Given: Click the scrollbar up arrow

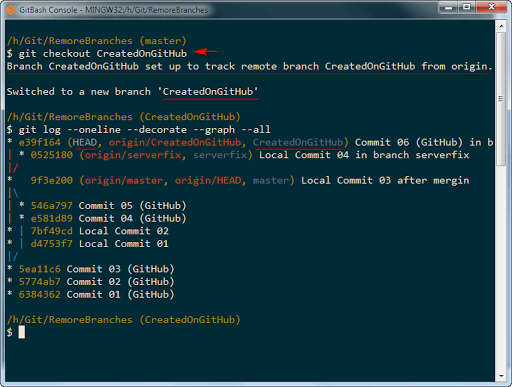Looking at the screenshot, I should (x=501, y=26).
